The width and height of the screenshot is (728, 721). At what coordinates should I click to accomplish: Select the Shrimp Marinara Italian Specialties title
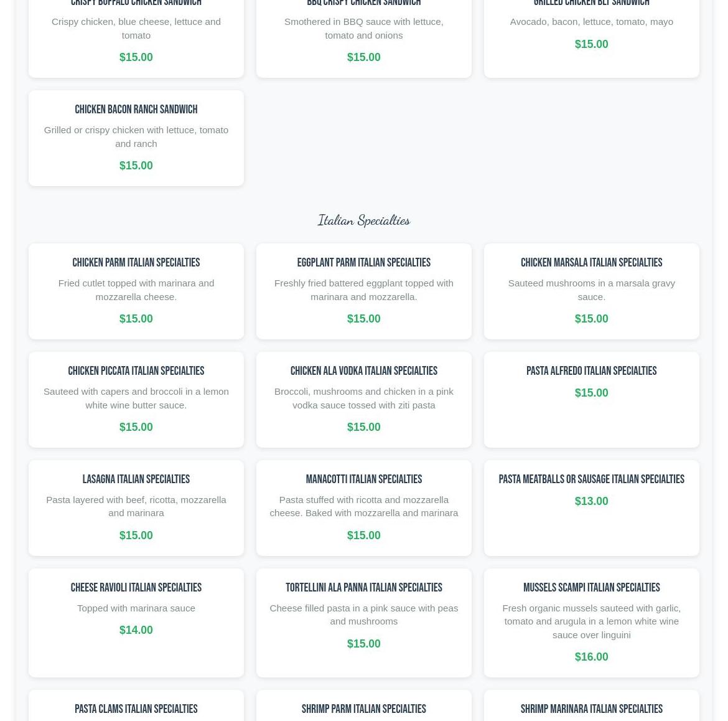click(591, 709)
